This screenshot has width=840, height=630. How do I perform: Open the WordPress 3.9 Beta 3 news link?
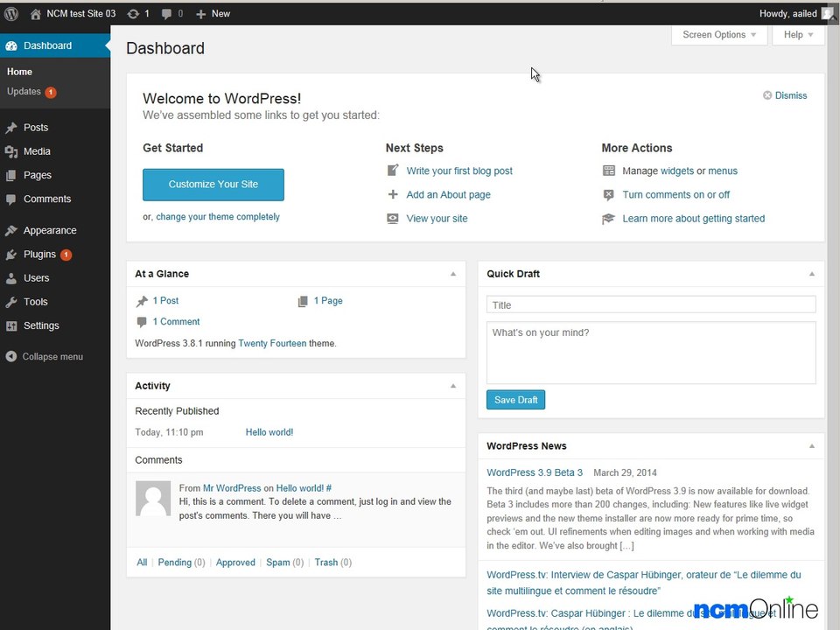(x=534, y=472)
